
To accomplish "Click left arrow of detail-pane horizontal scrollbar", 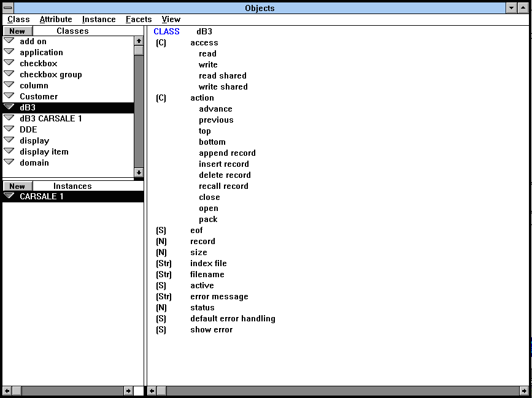I will pyautogui.click(x=152, y=391).
